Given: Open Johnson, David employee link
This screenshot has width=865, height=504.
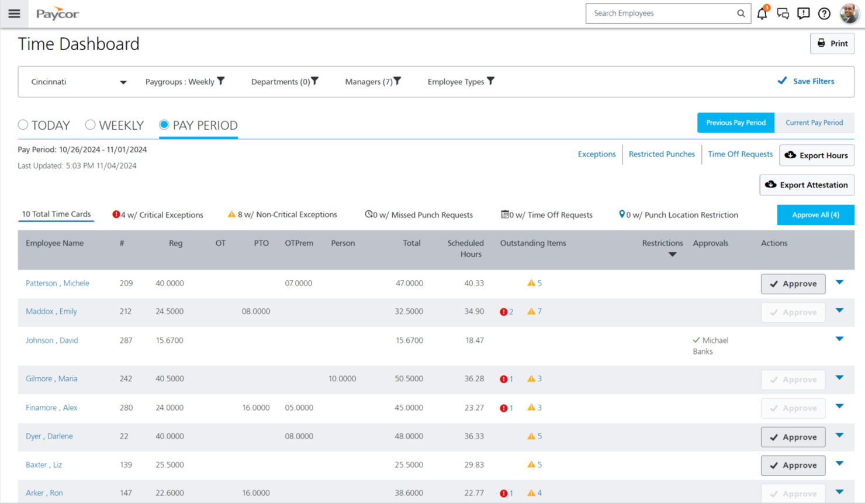Looking at the screenshot, I should tap(51, 340).
